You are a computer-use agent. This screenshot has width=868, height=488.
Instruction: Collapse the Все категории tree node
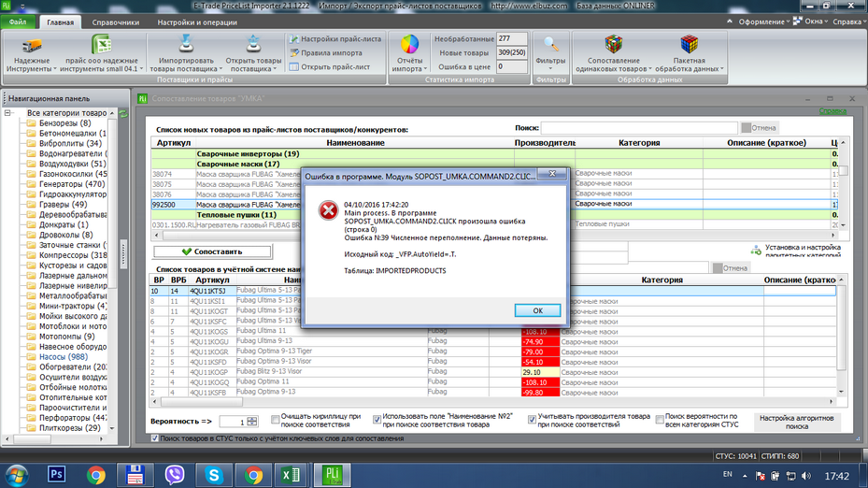[7, 113]
